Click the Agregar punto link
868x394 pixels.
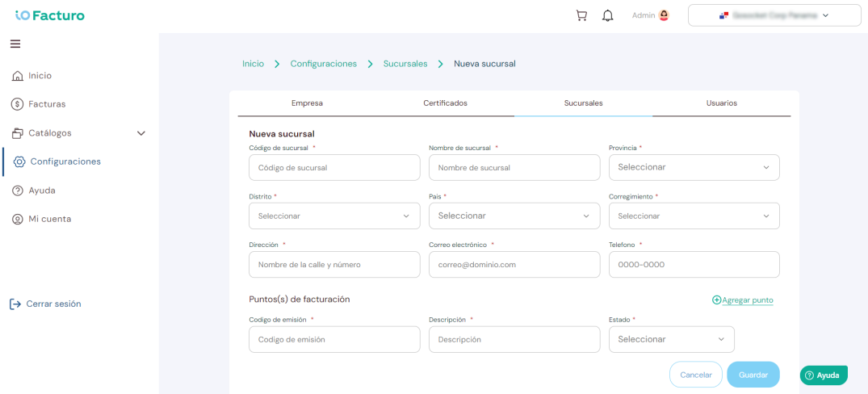pos(748,300)
